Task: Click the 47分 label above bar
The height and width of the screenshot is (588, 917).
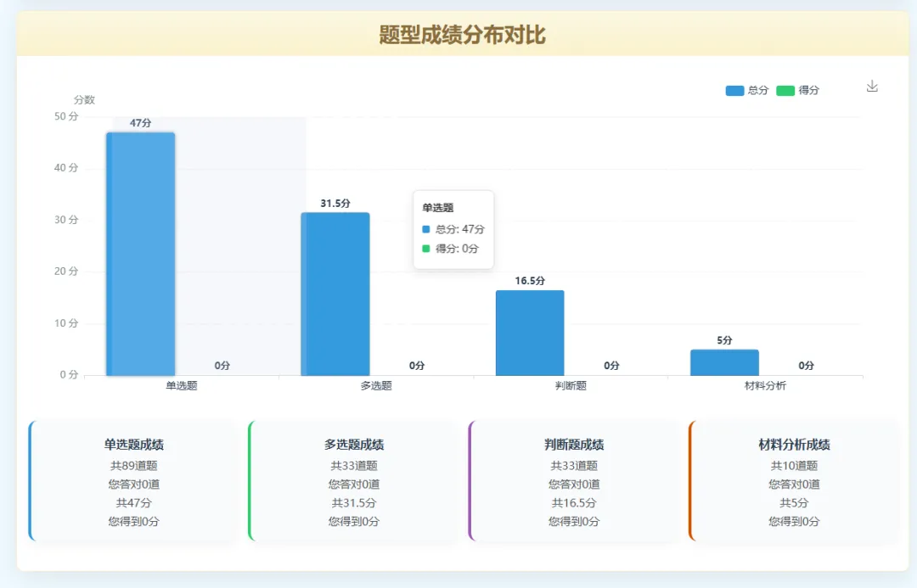Action: (x=140, y=123)
